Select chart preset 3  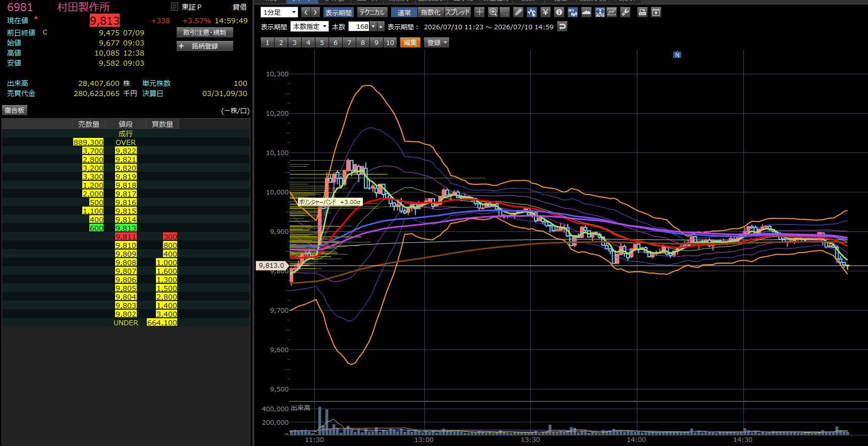tap(295, 43)
